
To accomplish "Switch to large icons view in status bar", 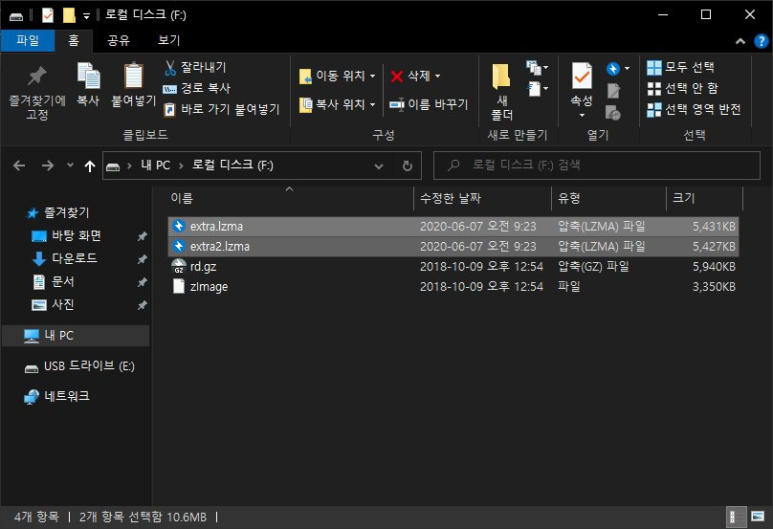I will coord(757,516).
